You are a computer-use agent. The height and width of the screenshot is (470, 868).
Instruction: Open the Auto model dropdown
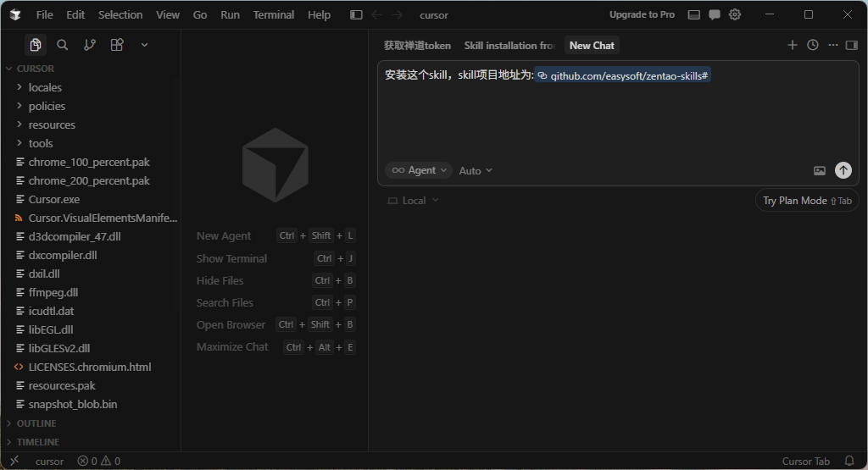coord(476,171)
